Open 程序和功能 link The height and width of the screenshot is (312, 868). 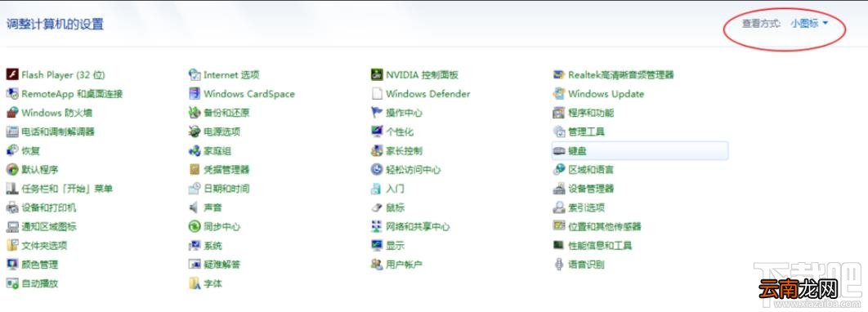tap(591, 112)
